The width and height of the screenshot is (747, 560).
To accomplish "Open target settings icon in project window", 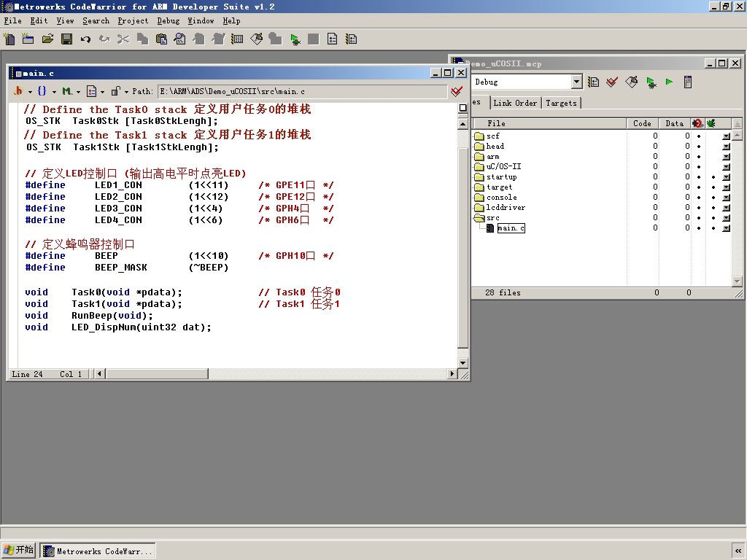I will [593, 82].
